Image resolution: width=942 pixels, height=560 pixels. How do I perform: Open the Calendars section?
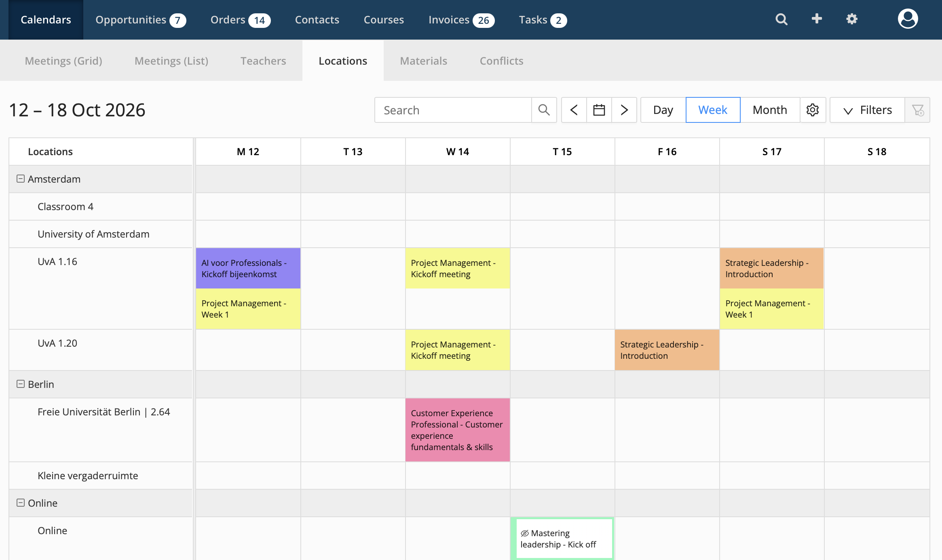point(46,20)
